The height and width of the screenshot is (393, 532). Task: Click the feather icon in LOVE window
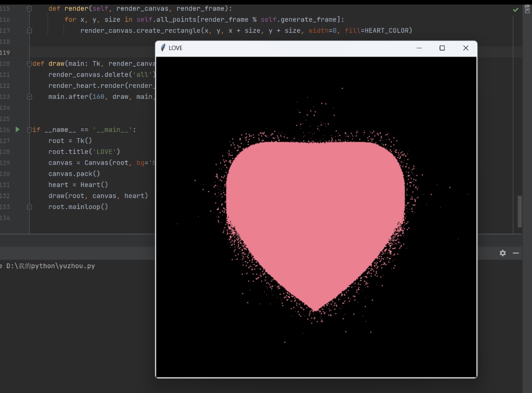pyautogui.click(x=163, y=48)
